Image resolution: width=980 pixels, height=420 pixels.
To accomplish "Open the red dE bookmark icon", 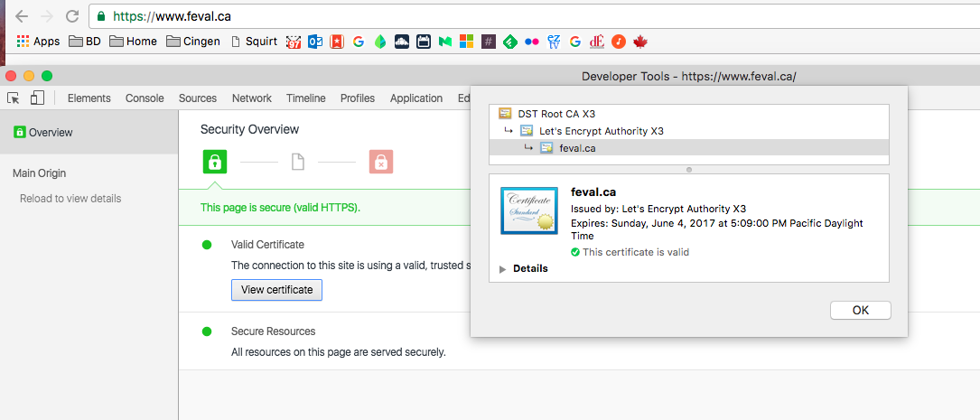I will click(x=596, y=42).
